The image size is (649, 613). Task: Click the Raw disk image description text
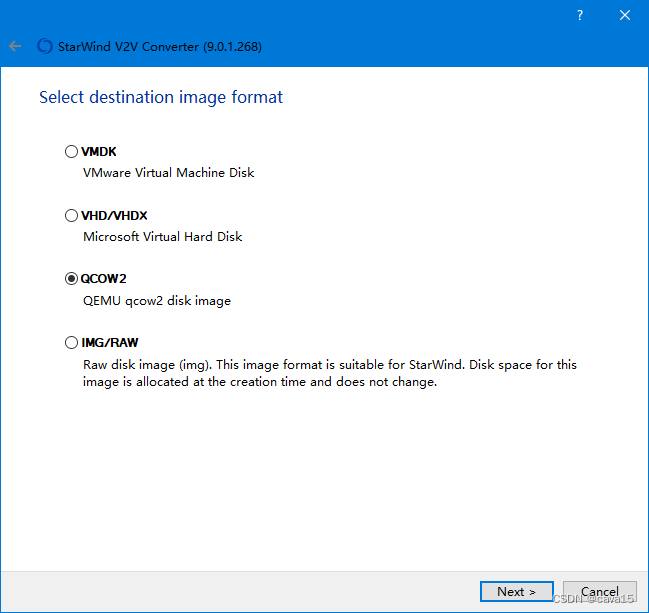pyautogui.click(x=330, y=373)
